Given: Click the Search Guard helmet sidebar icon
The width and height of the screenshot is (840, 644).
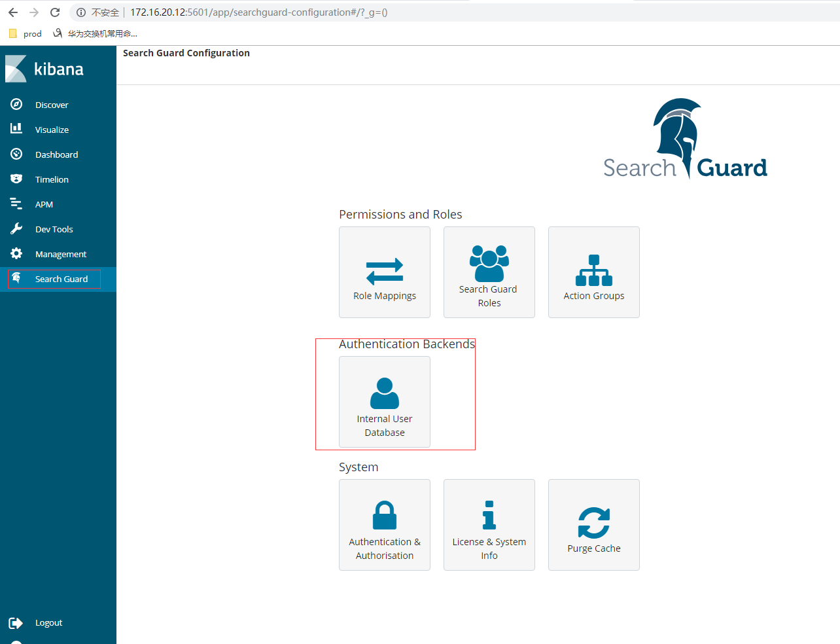Looking at the screenshot, I should 16,278.
